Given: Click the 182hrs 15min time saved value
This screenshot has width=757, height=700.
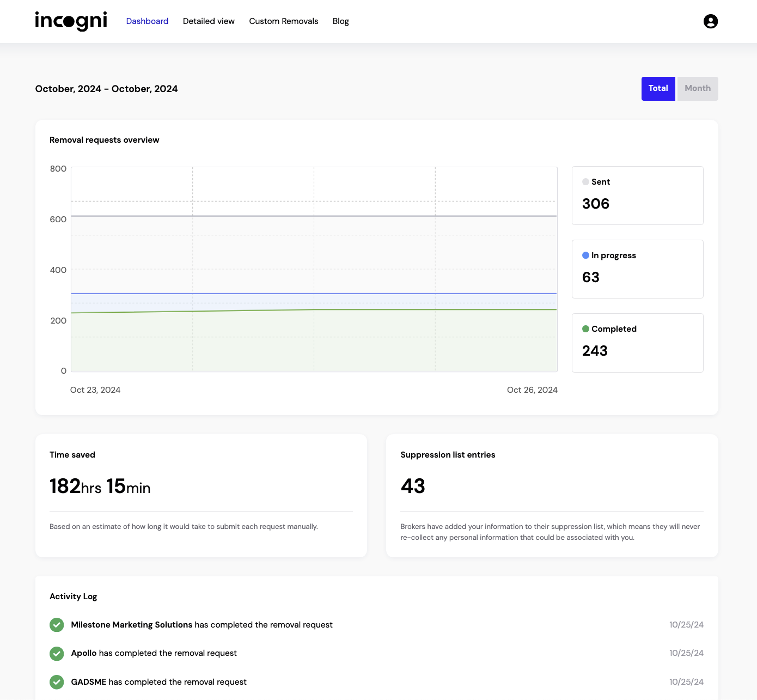Looking at the screenshot, I should tap(100, 486).
